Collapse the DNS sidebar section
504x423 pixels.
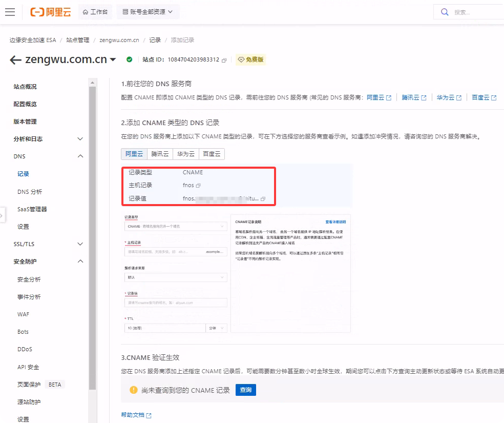point(80,156)
